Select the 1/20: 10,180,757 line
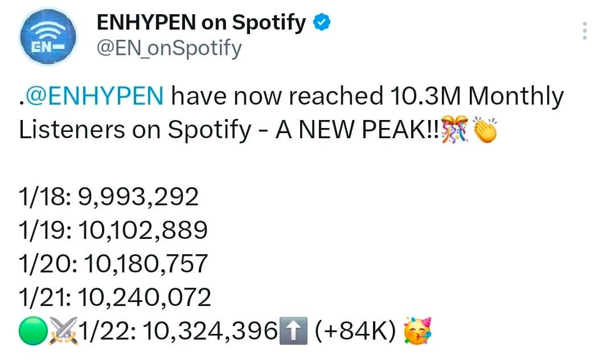The image size is (615, 364). click(113, 263)
